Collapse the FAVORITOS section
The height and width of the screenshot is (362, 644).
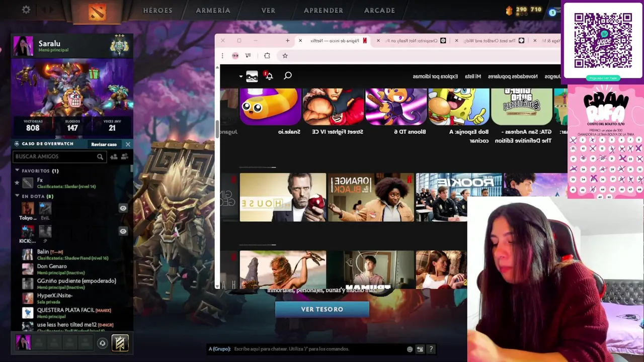(x=17, y=171)
